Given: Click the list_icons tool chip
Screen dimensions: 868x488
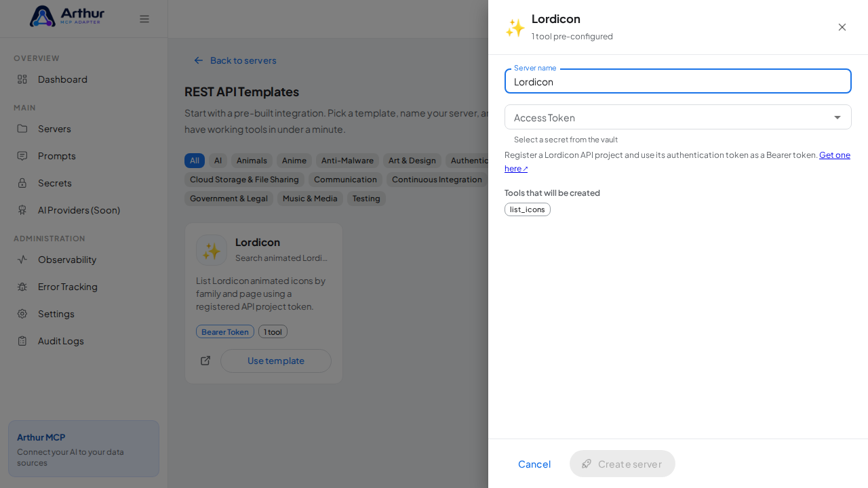Looking at the screenshot, I should pyautogui.click(x=528, y=209).
